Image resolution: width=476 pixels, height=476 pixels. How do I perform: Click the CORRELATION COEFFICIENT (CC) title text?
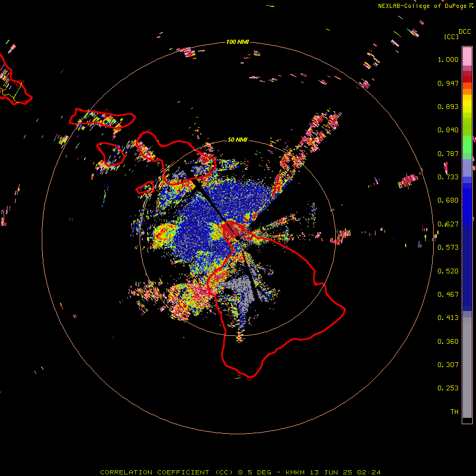pyautogui.click(x=167, y=472)
